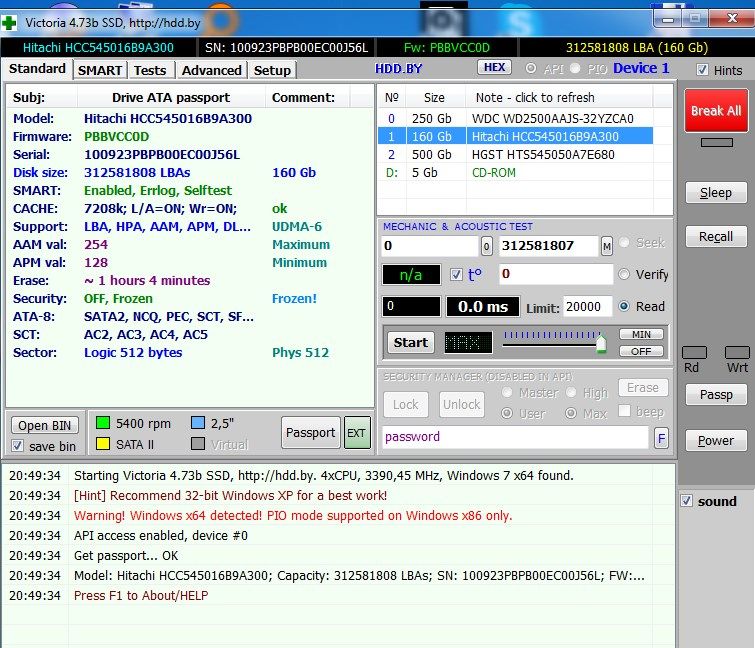Click the Start acoustic test button
The height and width of the screenshot is (648, 755).
[411, 343]
